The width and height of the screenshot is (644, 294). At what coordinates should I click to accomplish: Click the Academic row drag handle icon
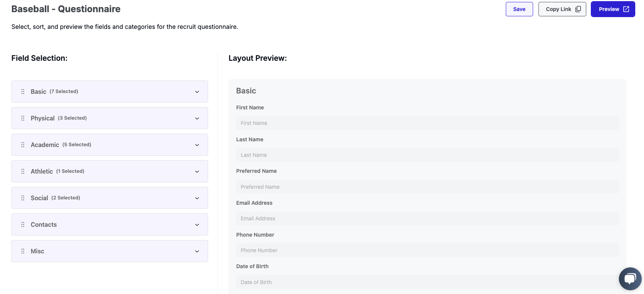tap(23, 145)
